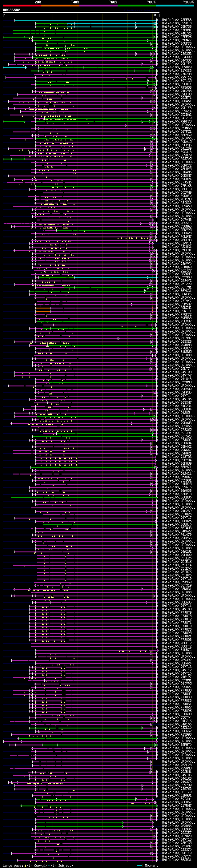
Task: Click the cyan ~100% identity legend bar
Action: pos(175,6)
